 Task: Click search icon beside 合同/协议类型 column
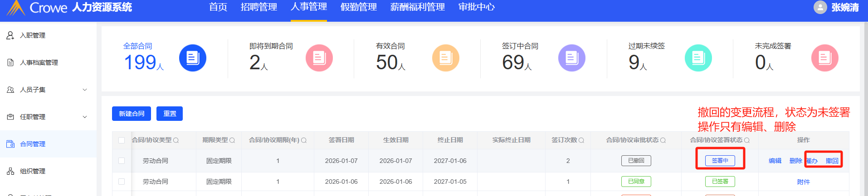[176, 140]
